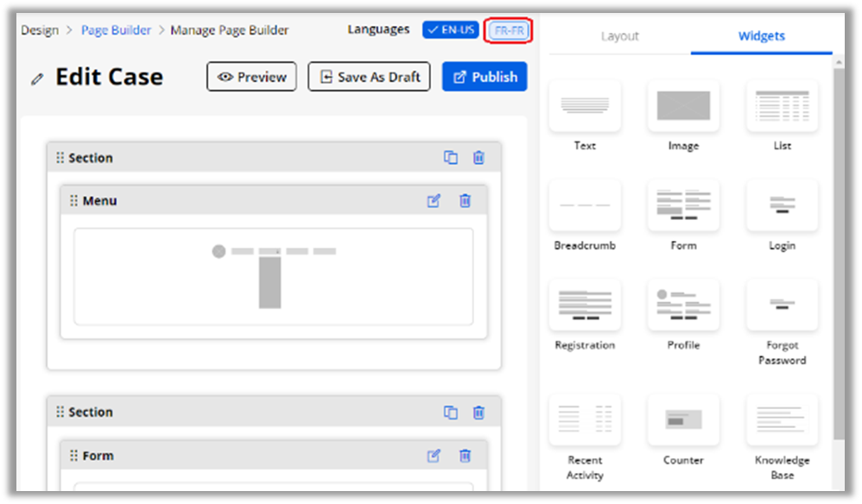Choose the List widget
Viewport: 862px width, 504px height.
(x=782, y=105)
